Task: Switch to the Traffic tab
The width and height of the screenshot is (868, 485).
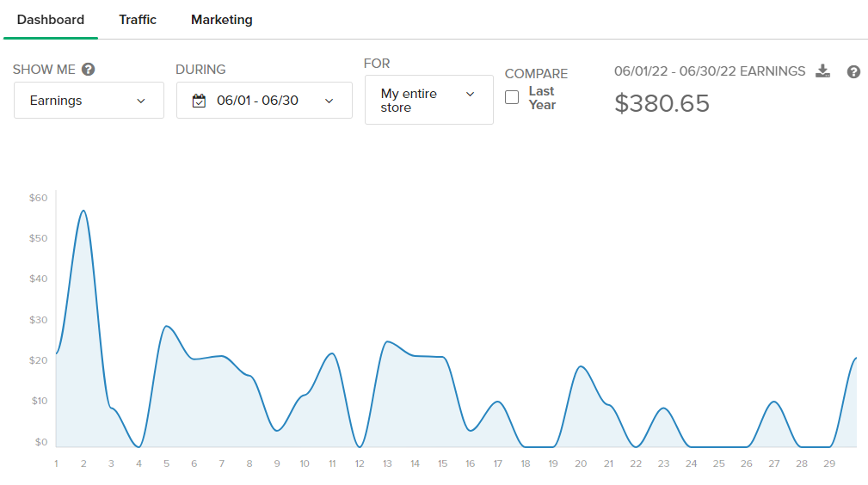Action: 138,19
